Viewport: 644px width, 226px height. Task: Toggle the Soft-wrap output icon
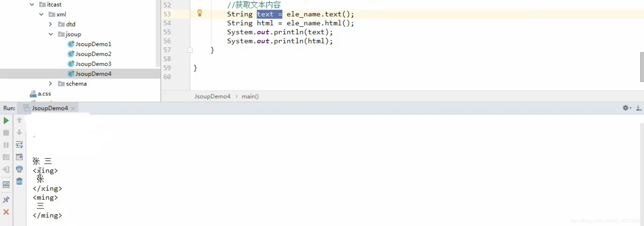click(19, 145)
